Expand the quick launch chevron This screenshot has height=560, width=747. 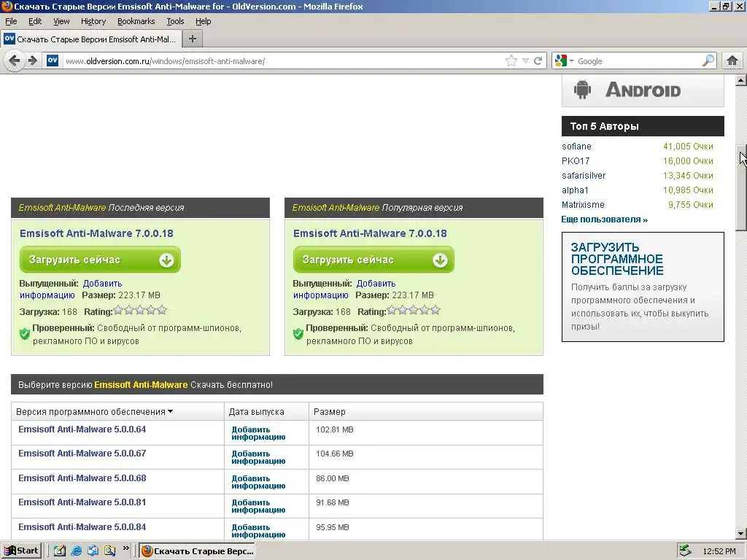(x=126, y=548)
